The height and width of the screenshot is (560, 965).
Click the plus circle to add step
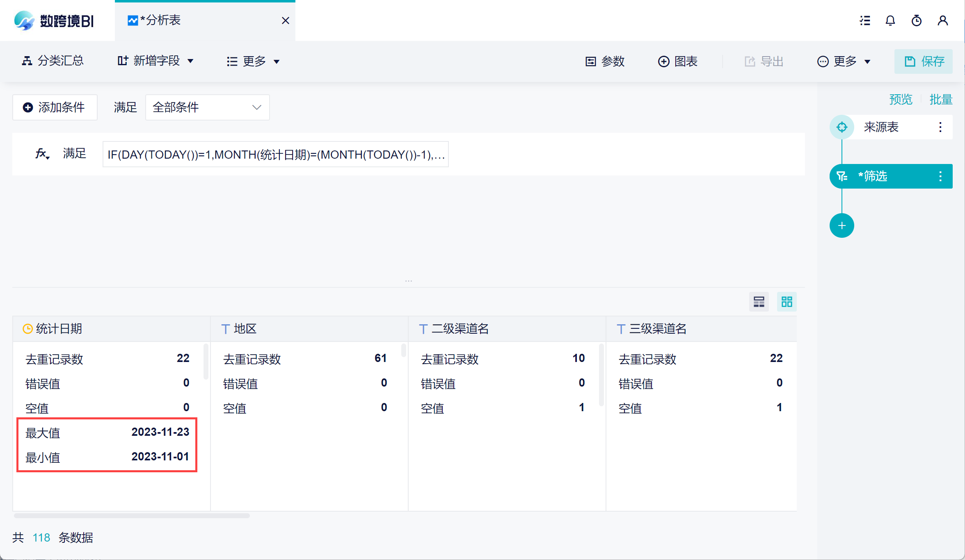pyautogui.click(x=842, y=225)
